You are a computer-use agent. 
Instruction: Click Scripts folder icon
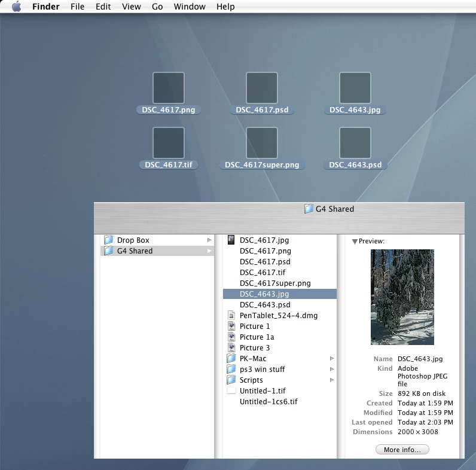231,380
